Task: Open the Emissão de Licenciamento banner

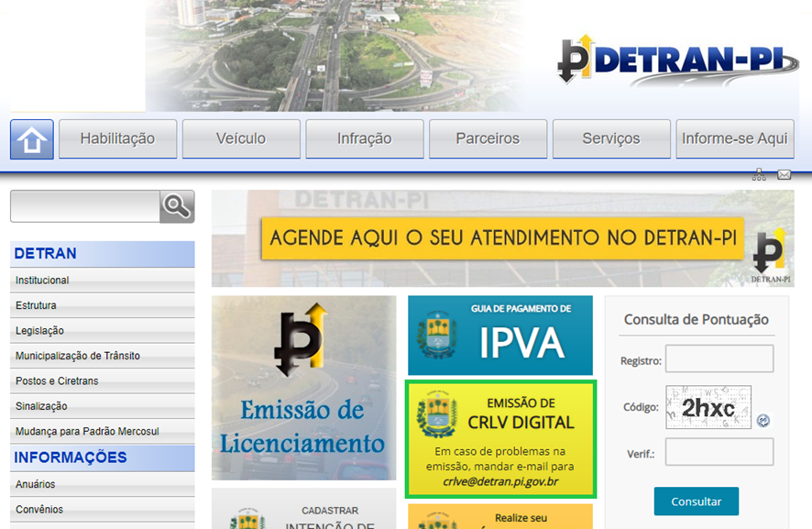Action: pyautogui.click(x=304, y=388)
